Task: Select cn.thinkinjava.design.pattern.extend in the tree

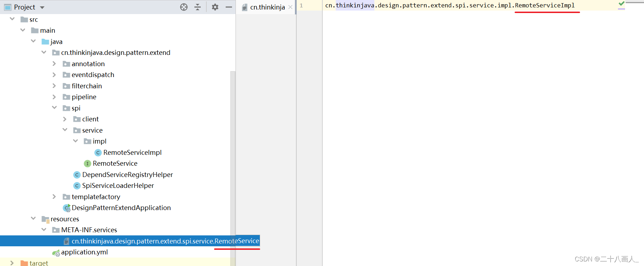Action: 116,52
